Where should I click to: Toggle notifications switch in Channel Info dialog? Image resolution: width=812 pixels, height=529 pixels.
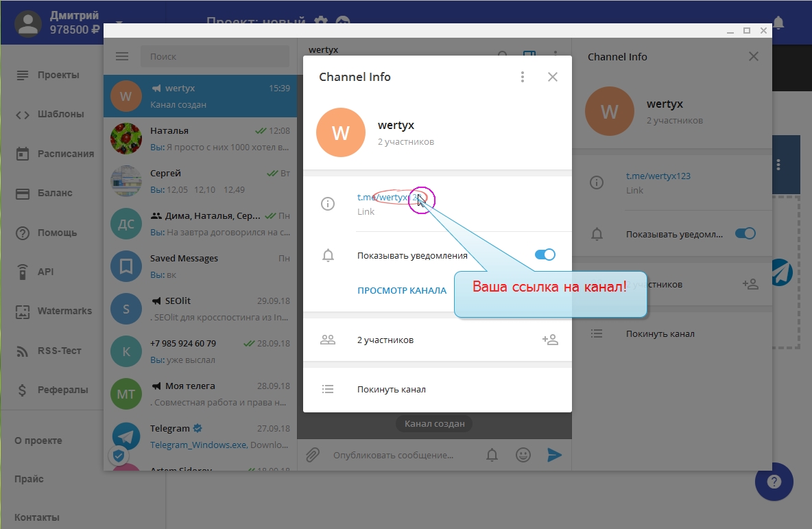545,255
